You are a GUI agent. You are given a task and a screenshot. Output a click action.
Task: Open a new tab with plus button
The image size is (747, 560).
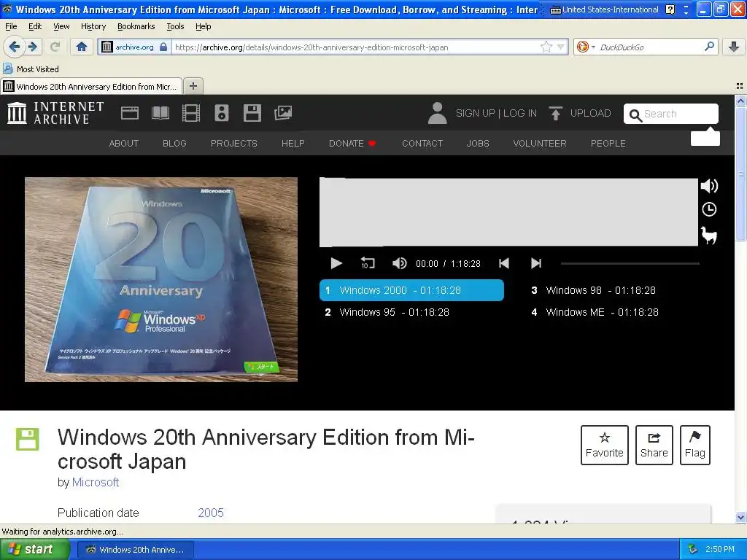[193, 86]
